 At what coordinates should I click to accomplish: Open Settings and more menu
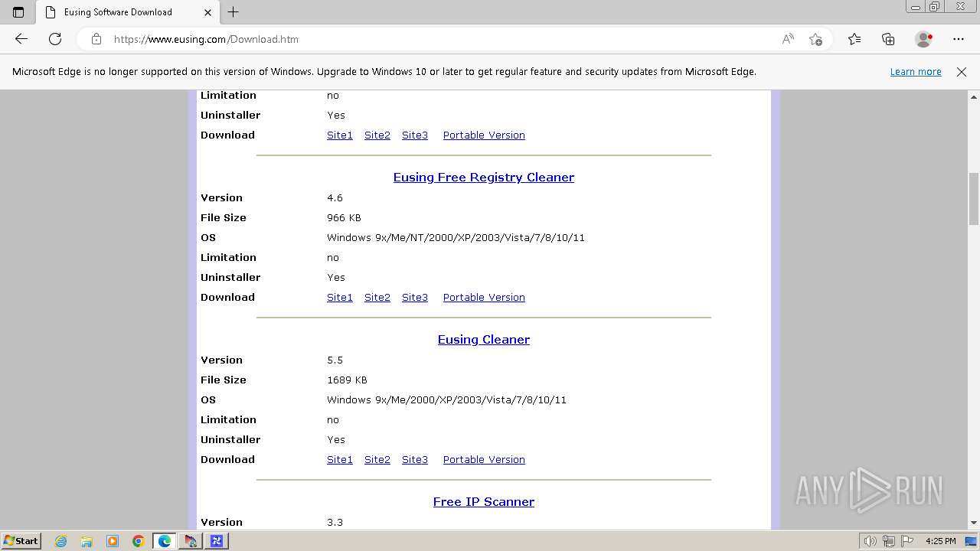[x=959, y=39]
